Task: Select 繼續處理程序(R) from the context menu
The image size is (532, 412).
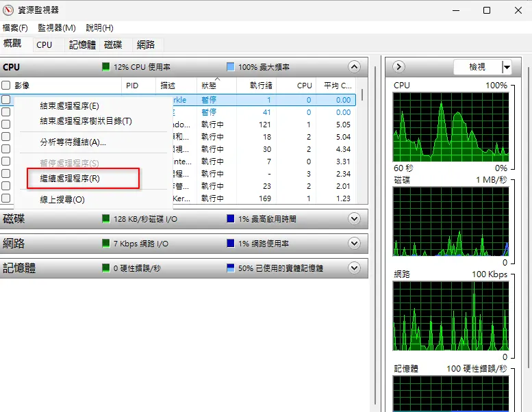Action: point(70,179)
